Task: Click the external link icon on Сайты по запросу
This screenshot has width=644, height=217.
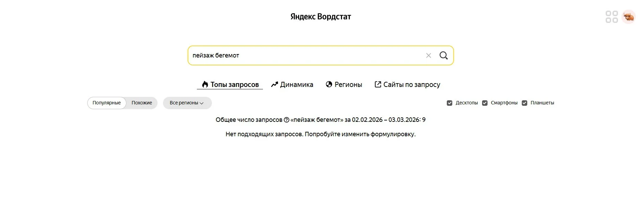Action: click(x=378, y=85)
